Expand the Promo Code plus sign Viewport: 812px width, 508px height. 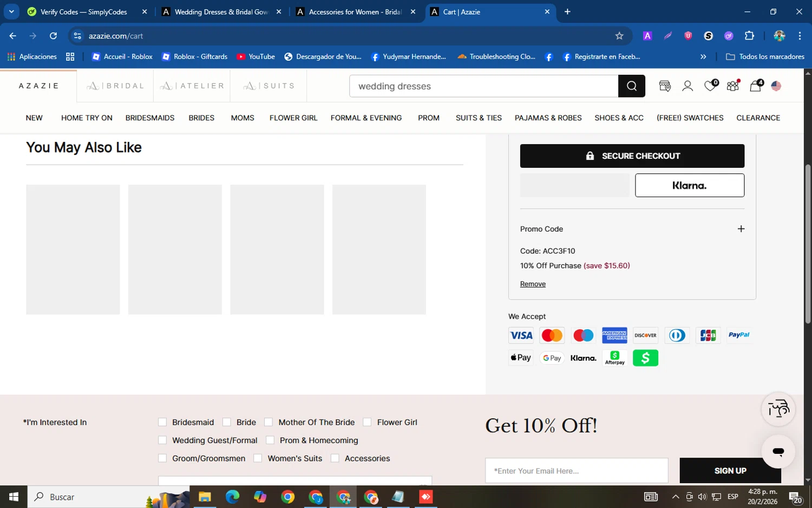tap(741, 229)
